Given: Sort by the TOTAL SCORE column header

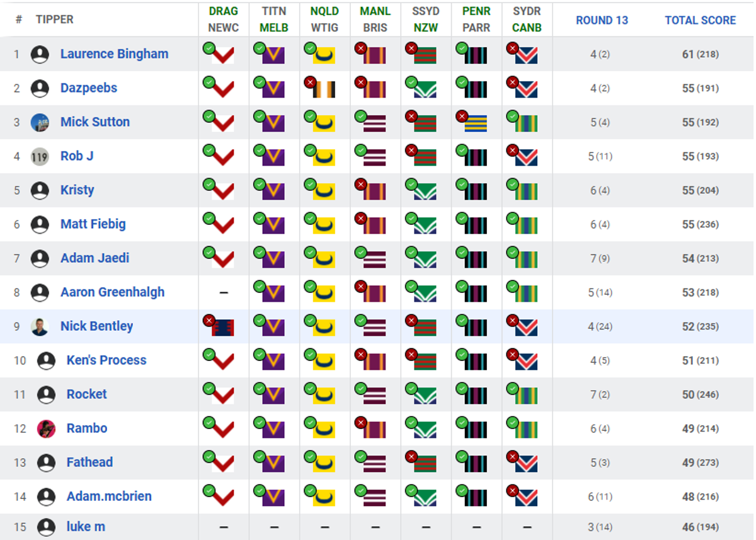Looking at the screenshot, I should [700, 20].
